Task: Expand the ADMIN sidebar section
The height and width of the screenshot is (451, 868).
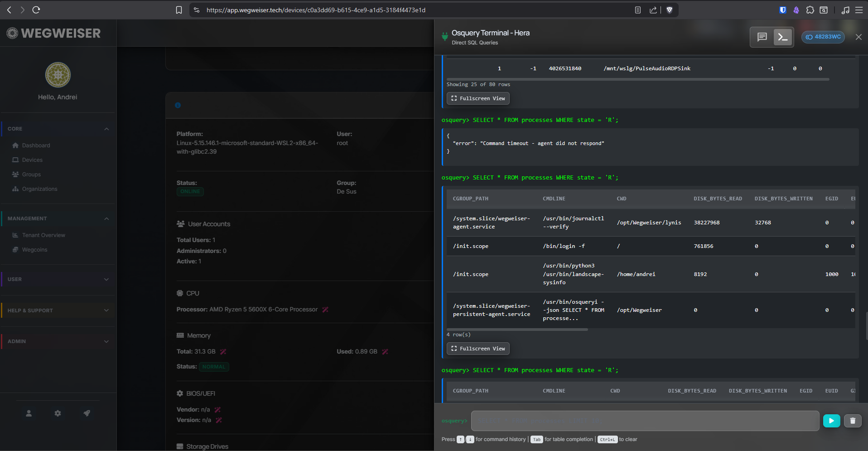Action: click(106, 341)
